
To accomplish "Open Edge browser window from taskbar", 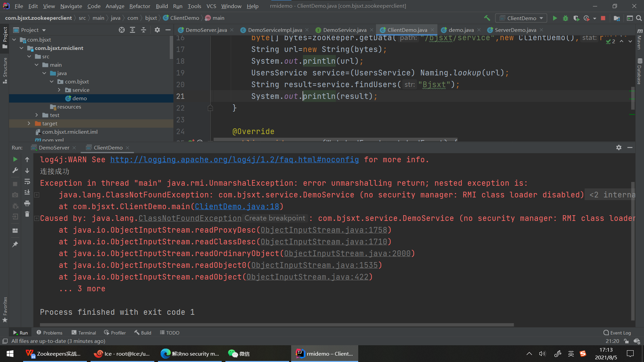I will 190,354.
